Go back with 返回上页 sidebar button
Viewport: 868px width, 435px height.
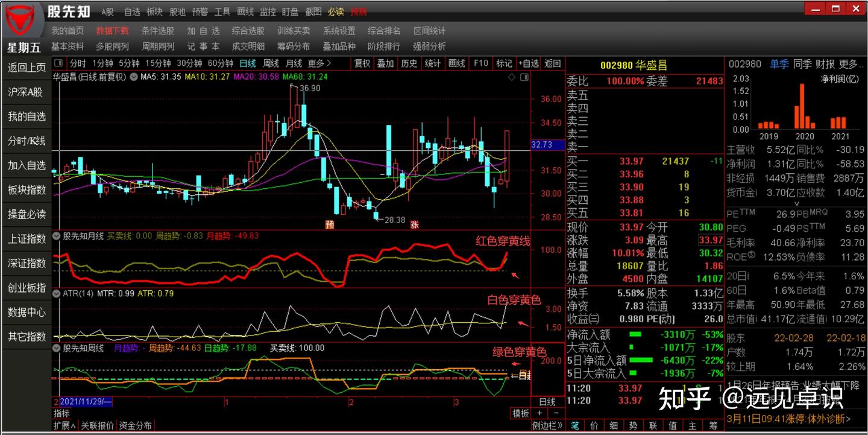[x=27, y=68]
